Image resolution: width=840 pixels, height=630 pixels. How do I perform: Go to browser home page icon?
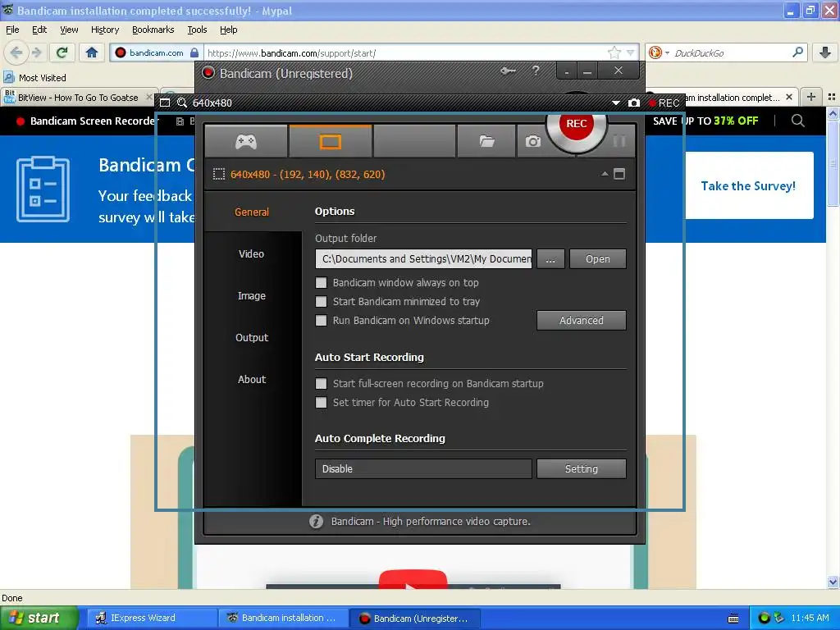(92, 52)
